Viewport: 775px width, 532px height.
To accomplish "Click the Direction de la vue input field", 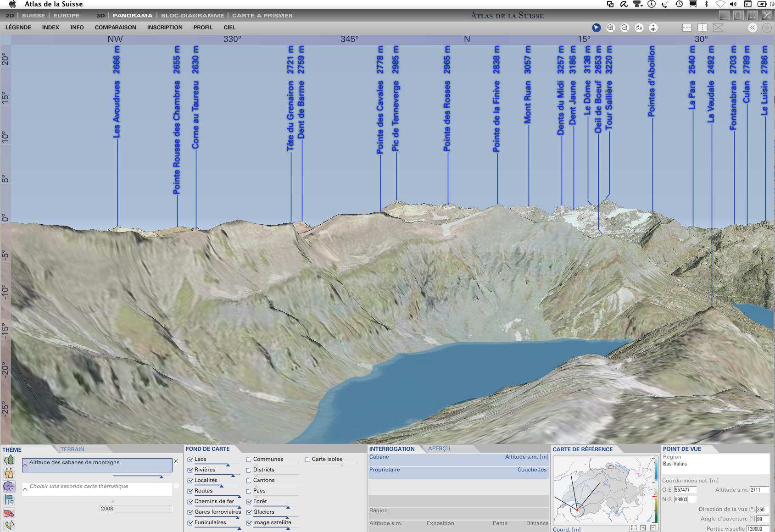I will [x=762, y=510].
